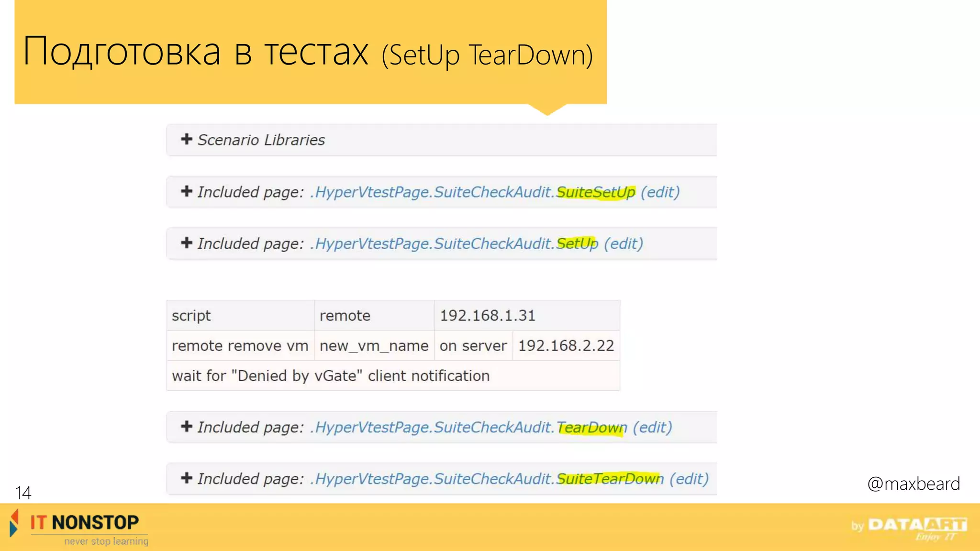Click (edit) next to TearDown page
The height and width of the screenshot is (551, 980).
(x=652, y=427)
